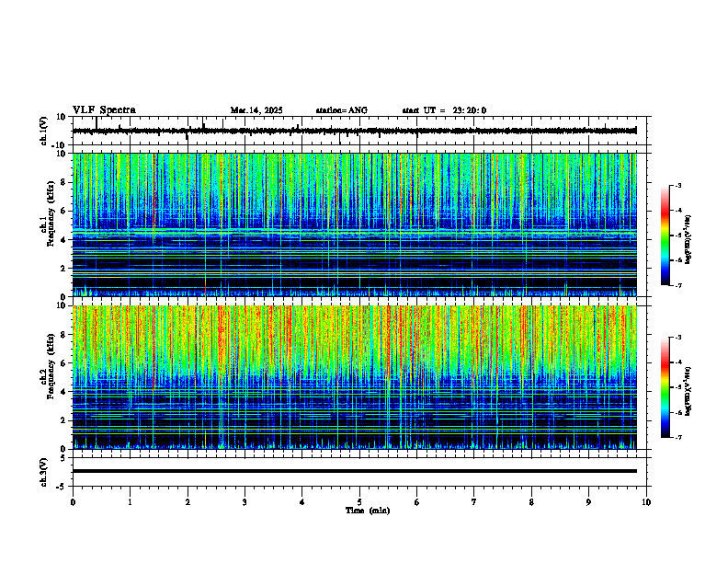Image resolution: width=728 pixels, height=563 pixels.
Task: Click the date "Mar.14, 2025" in header
Action: coord(256,110)
